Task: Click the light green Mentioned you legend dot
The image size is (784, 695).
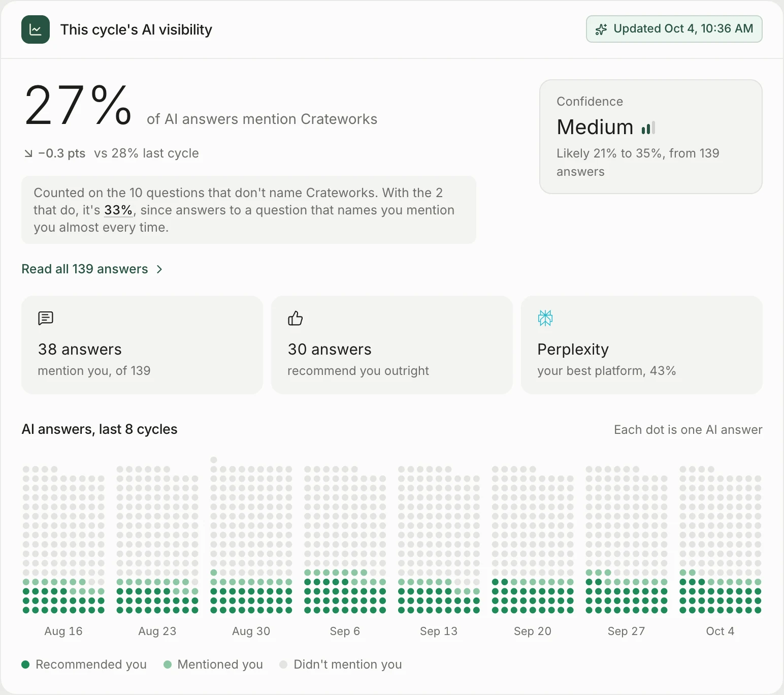Action: 168,665
